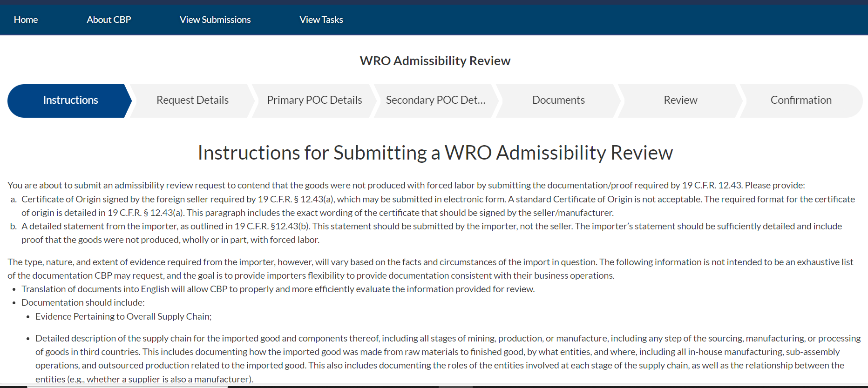This screenshot has height=388, width=868.
Task: Click the Instructions for Submitting heading
Action: [435, 153]
